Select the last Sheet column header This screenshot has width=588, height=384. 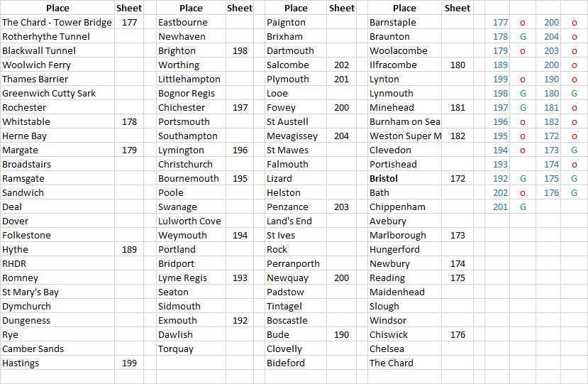(457, 8)
